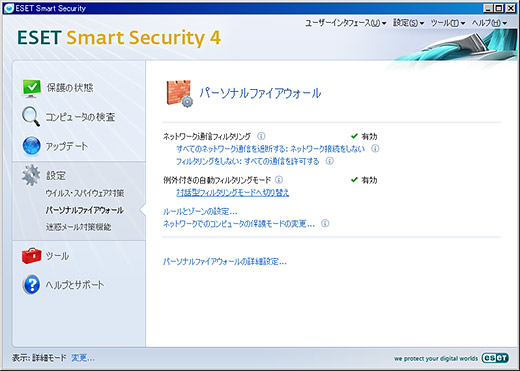This screenshot has width=520, height=371.
Task: Open 保護の状態 protection status icon
Action: click(x=32, y=88)
